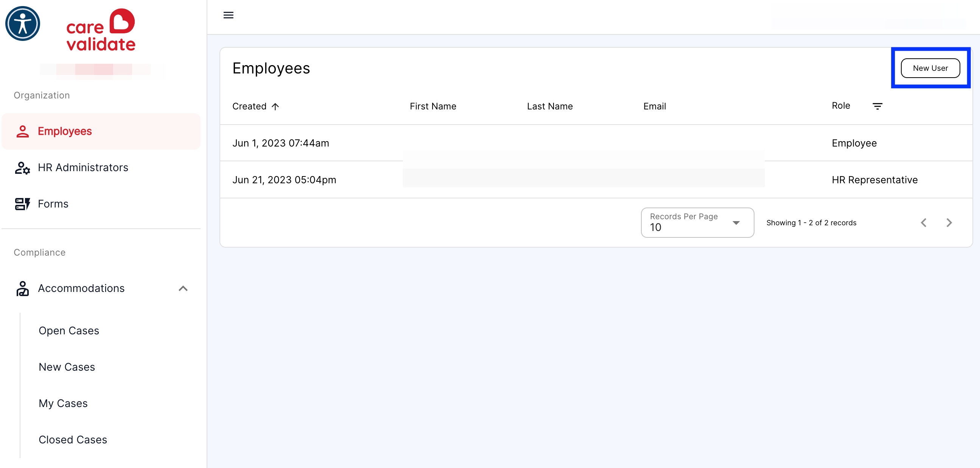Click the Role column header
Screen dimensions: 980x468
841,106
